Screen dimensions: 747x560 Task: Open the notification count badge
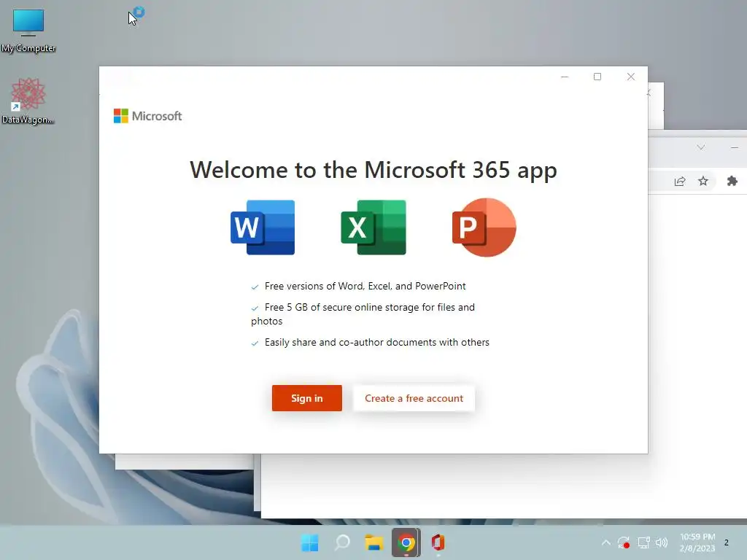[x=727, y=542]
